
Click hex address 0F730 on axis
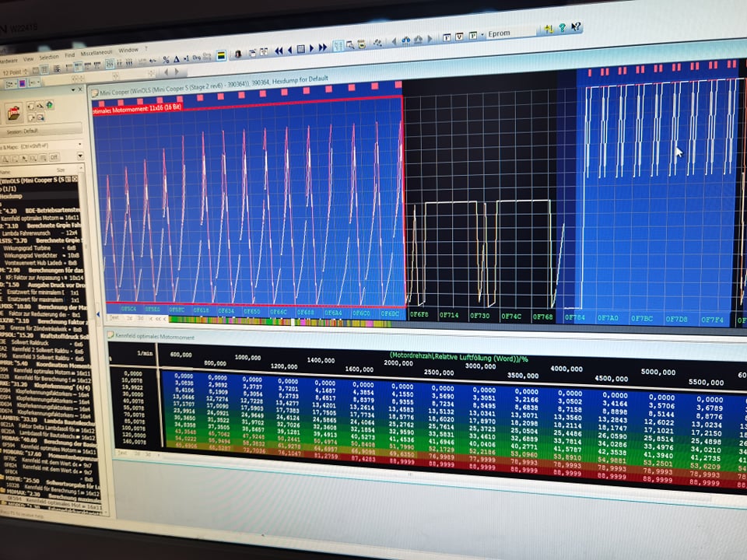tap(480, 315)
